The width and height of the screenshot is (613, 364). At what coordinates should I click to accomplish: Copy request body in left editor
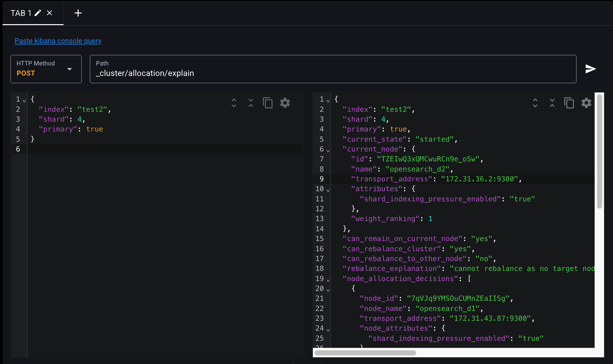[x=267, y=103]
